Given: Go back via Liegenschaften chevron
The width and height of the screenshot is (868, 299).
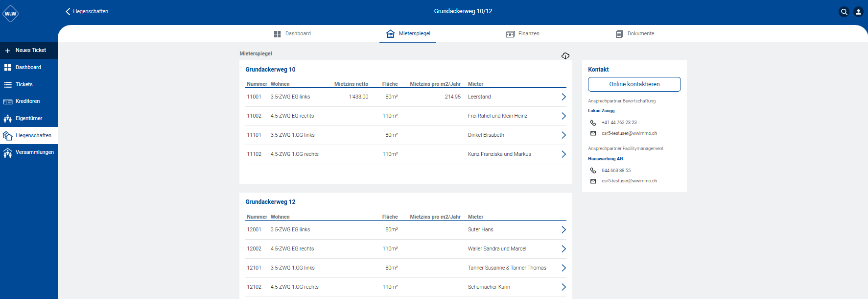Looking at the screenshot, I should pos(68,11).
